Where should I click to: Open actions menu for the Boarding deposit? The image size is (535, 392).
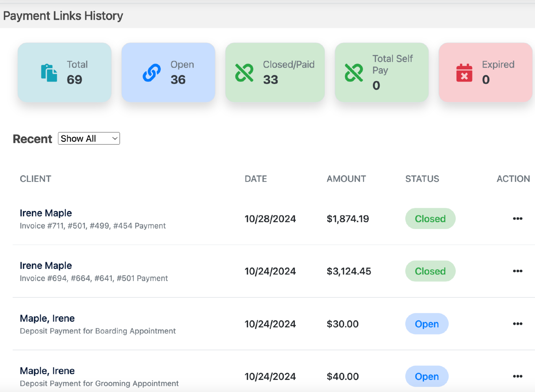click(x=518, y=324)
